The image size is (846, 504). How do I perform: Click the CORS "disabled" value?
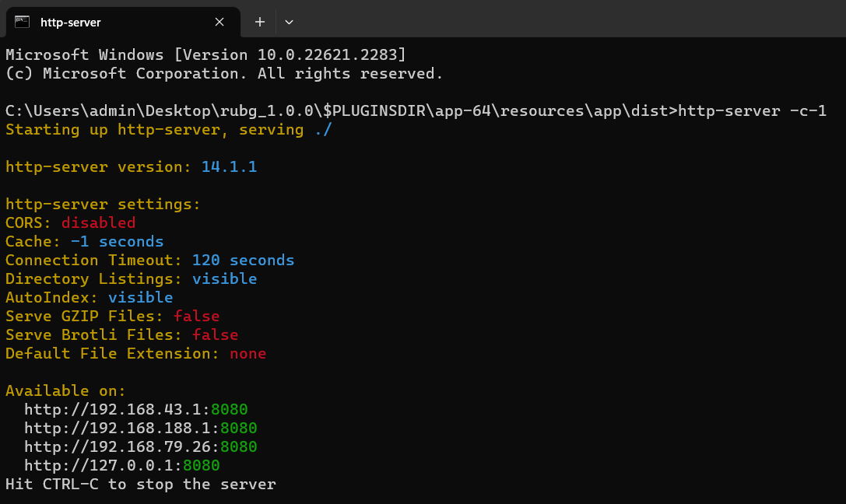coord(98,222)
